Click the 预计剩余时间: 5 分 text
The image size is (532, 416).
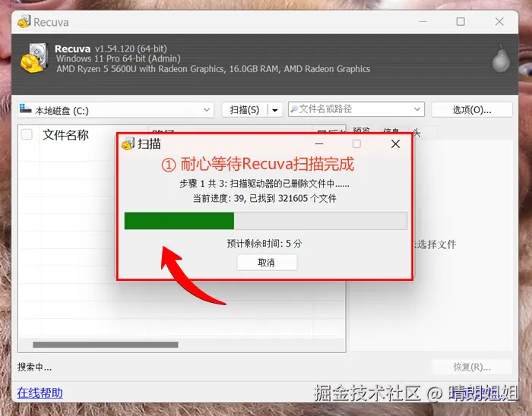[x=264, y=244]
